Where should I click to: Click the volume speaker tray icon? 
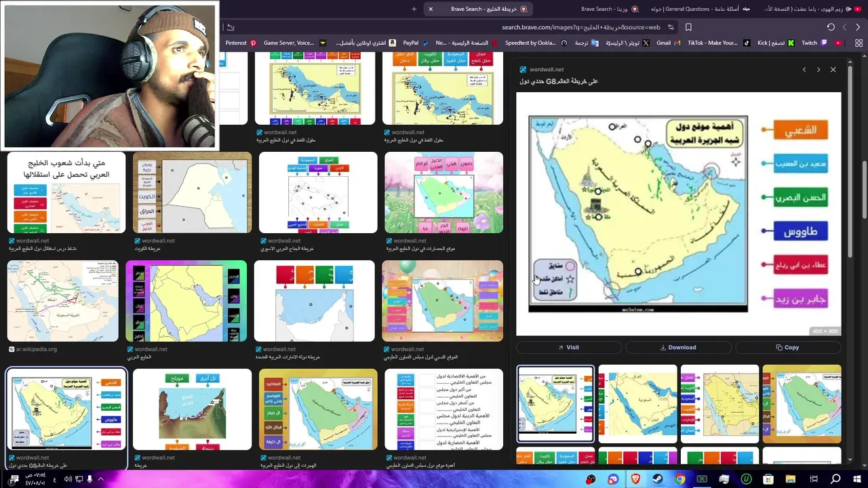tap(68, 479)
